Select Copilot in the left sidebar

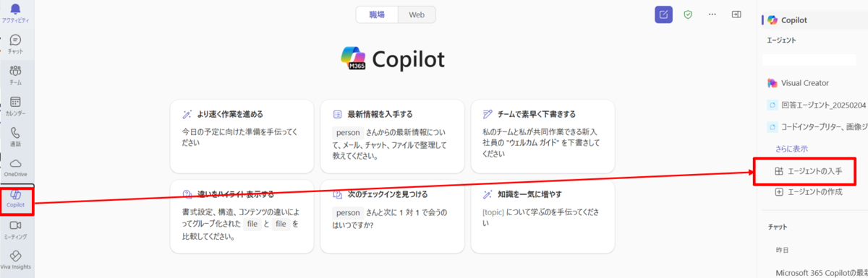point(15,199)
